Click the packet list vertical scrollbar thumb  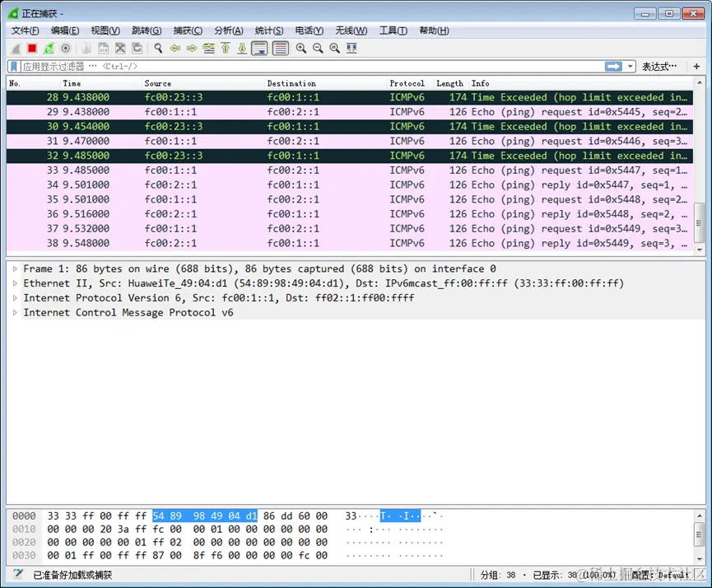700,222
